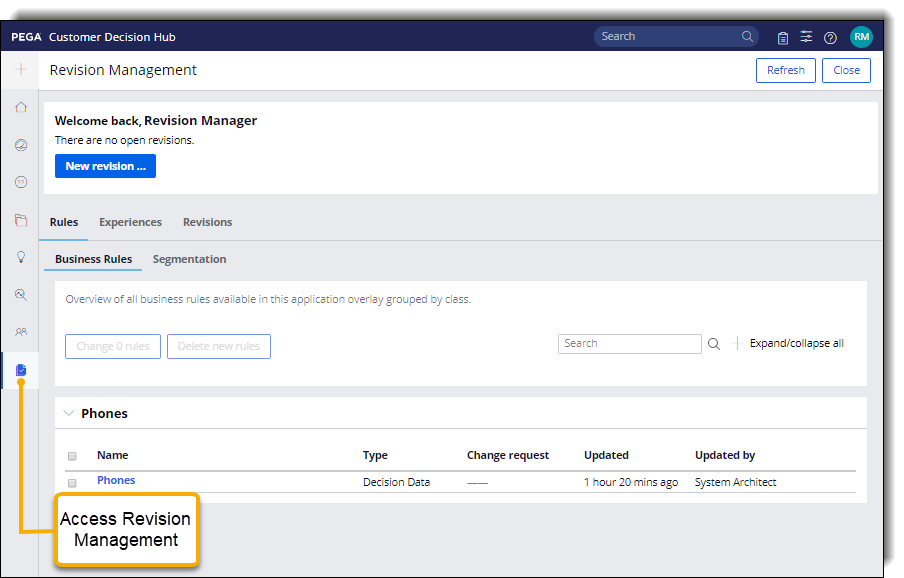
Task: Tick the checkbox for the Phones rule
Action: click(72, 482)
